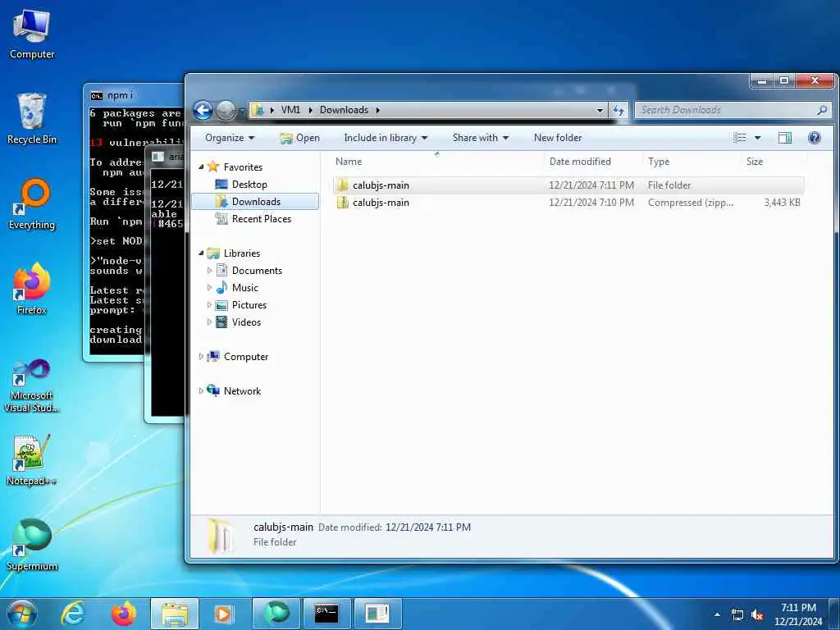The width and height of the screenshot is (840, 630).
Task: Open Computer desktop icon
Action: pyautogui.click(x=32, y=34)
